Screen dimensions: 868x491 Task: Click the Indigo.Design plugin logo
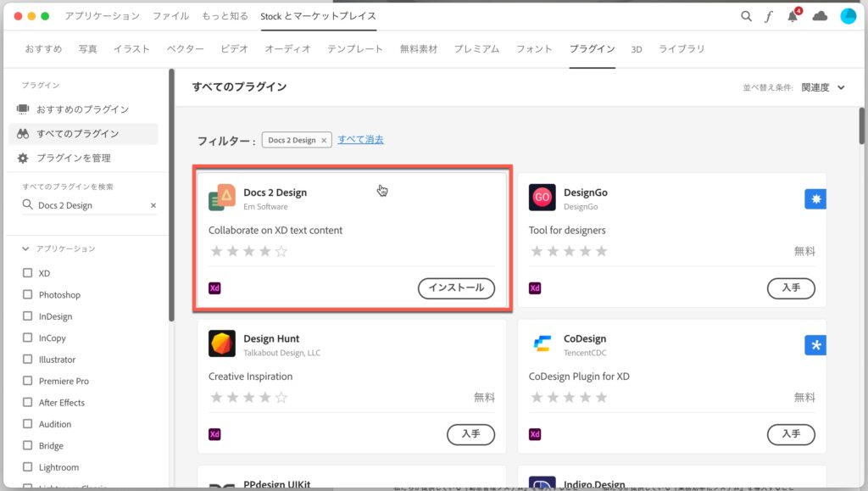click(x=542, y=483)
